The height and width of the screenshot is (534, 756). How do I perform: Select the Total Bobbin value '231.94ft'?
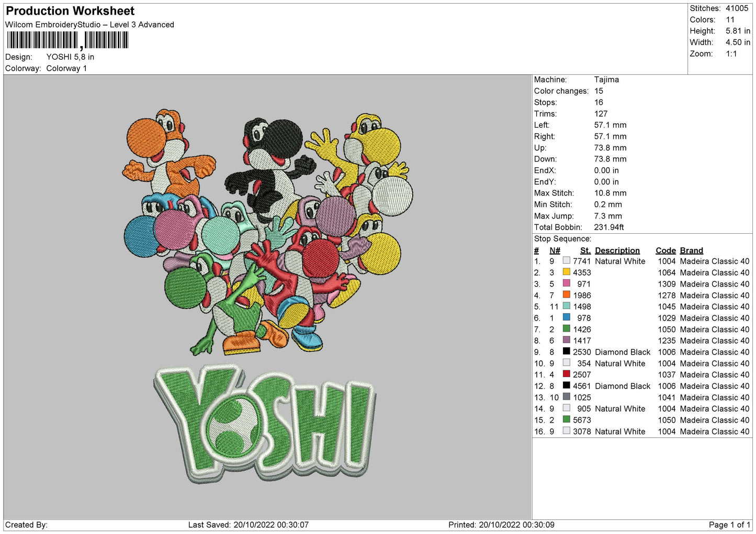[x=609, y=228]
